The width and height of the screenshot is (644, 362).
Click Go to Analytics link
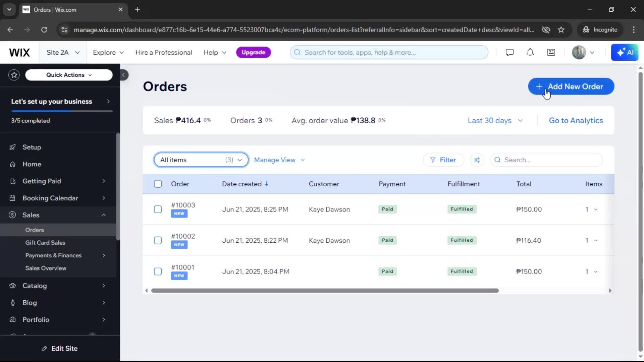(x=576, y=121)
